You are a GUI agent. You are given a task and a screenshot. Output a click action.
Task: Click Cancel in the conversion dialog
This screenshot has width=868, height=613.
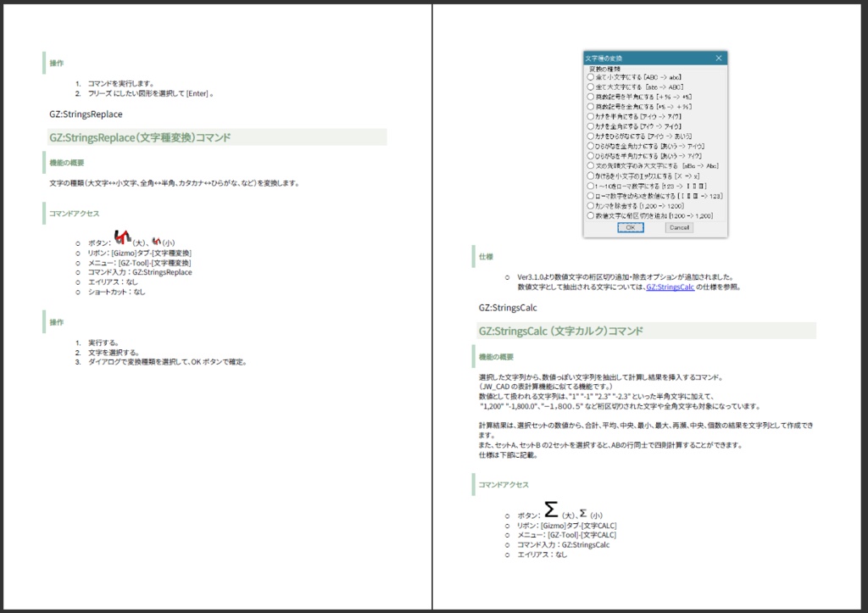(x=679, y=228)
